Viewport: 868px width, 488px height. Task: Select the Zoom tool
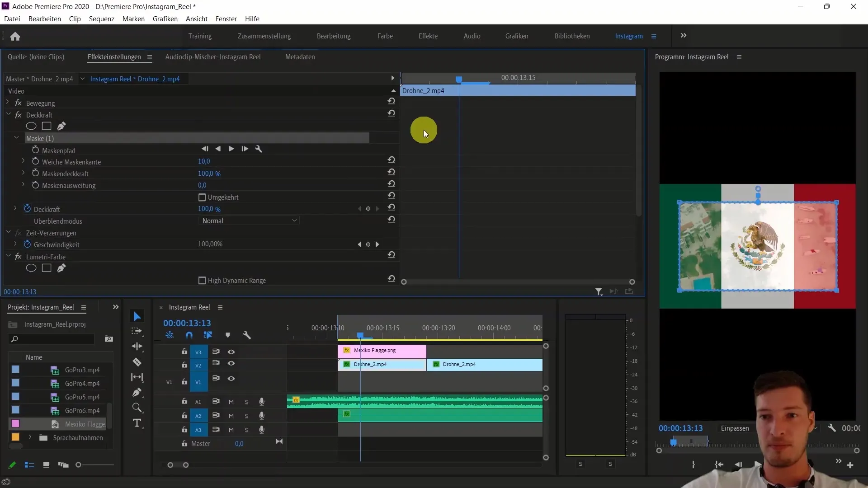click(x=137, y=408)
